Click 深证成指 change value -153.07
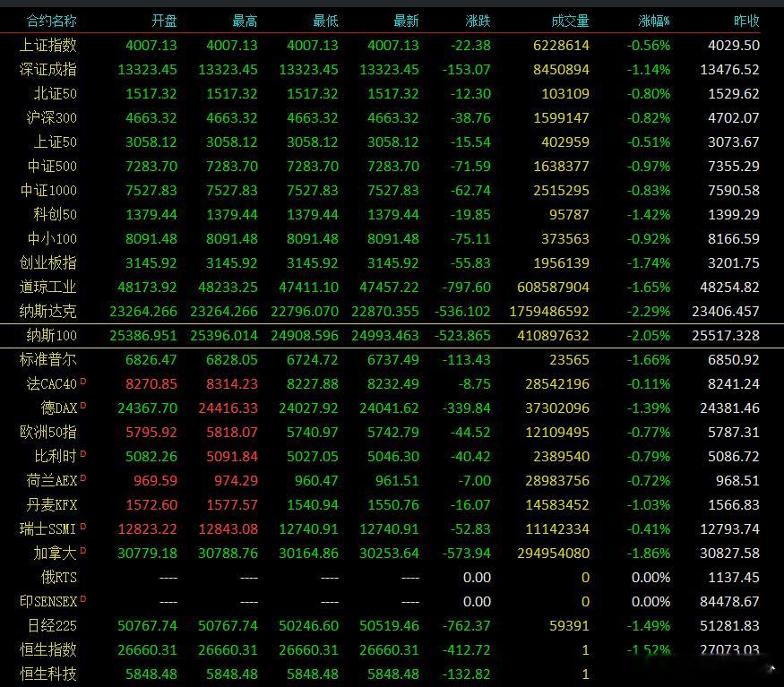 [467, 70]
